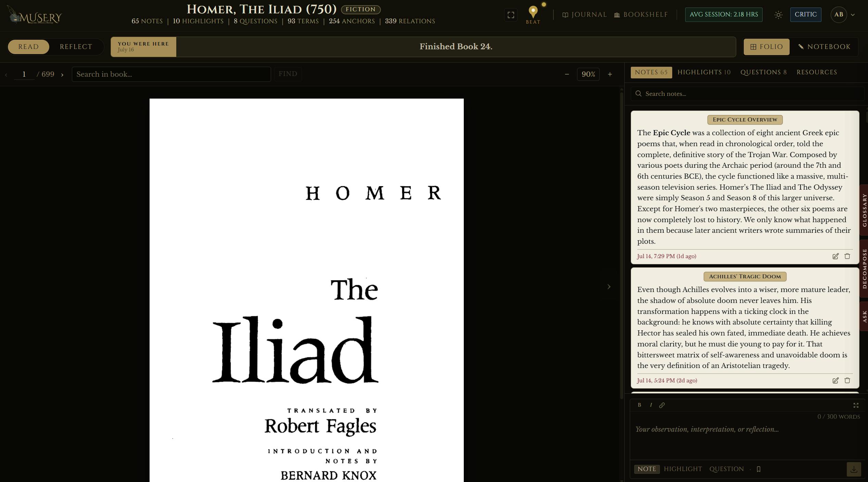The width and height of the screenshot is (868, 482).
Task: Open the Journal page
Action: [x=585, y=15]
